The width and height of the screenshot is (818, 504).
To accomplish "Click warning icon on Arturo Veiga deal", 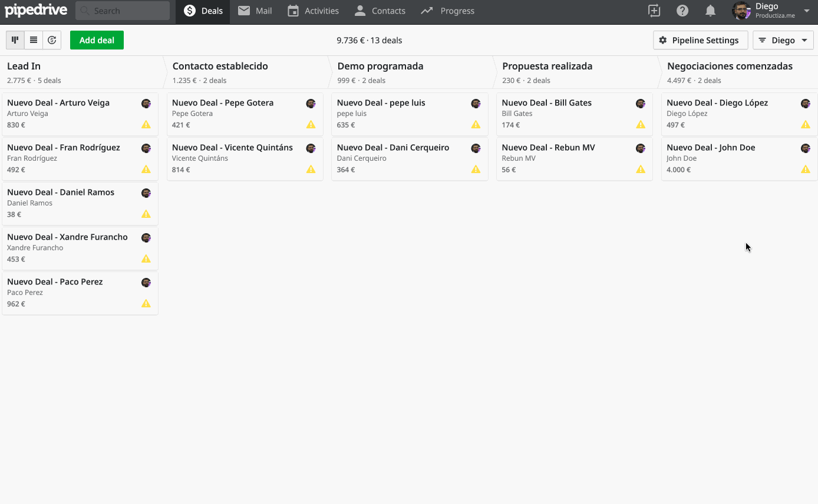I will [146, 125].
